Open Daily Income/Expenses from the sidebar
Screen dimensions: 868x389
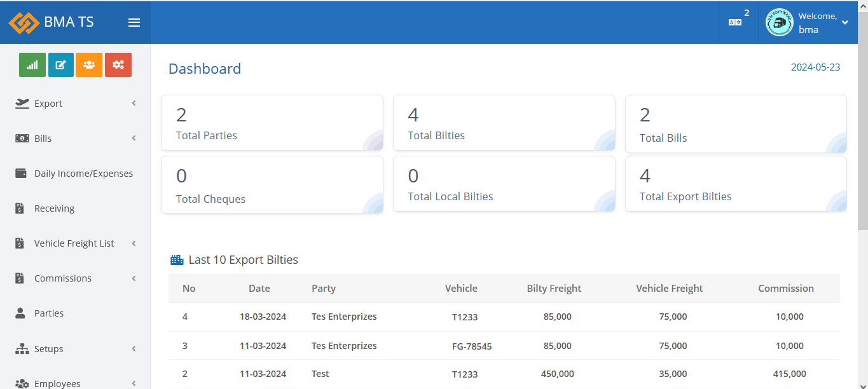click(x=83, y=174)
